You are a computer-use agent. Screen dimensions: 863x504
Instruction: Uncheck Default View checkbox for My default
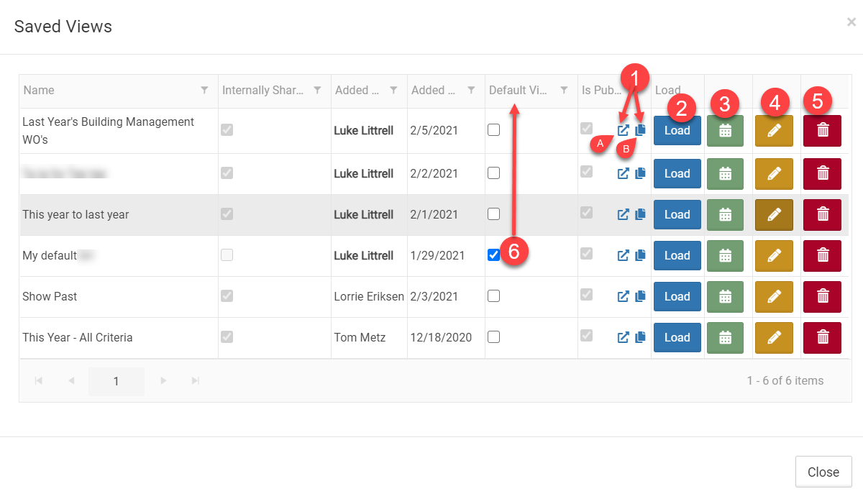tap(493, 255)
